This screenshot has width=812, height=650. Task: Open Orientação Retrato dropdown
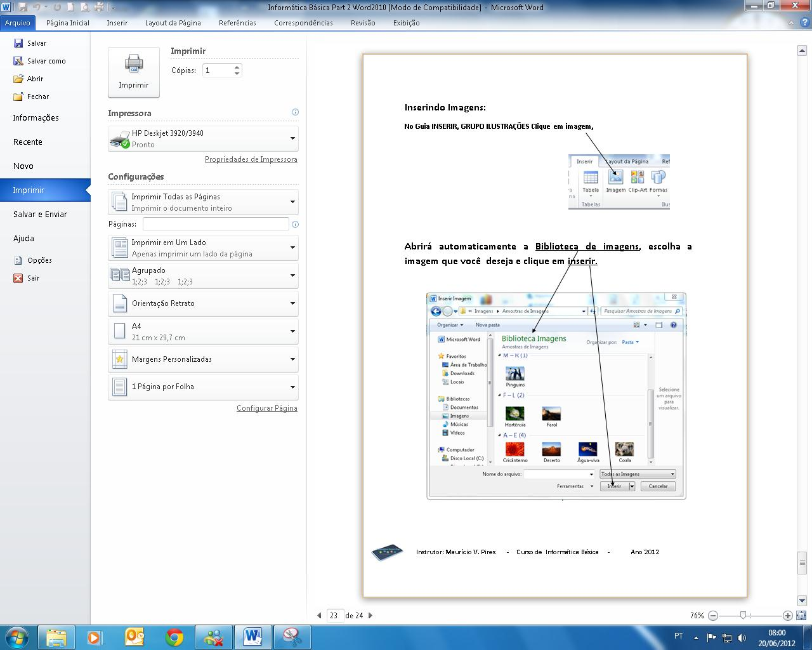(x=204, y=303)
